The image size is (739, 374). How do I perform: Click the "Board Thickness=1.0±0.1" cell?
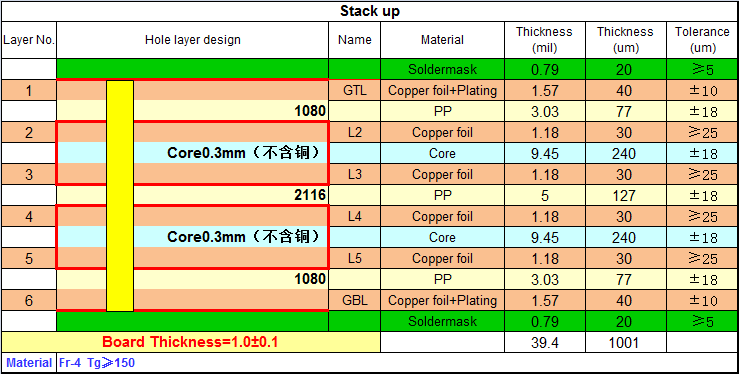click(191, 342)
